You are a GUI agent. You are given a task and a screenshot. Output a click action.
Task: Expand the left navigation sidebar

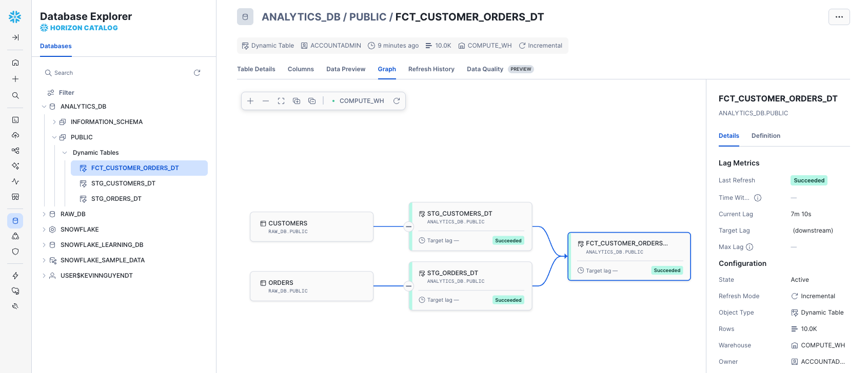[15, 37]
